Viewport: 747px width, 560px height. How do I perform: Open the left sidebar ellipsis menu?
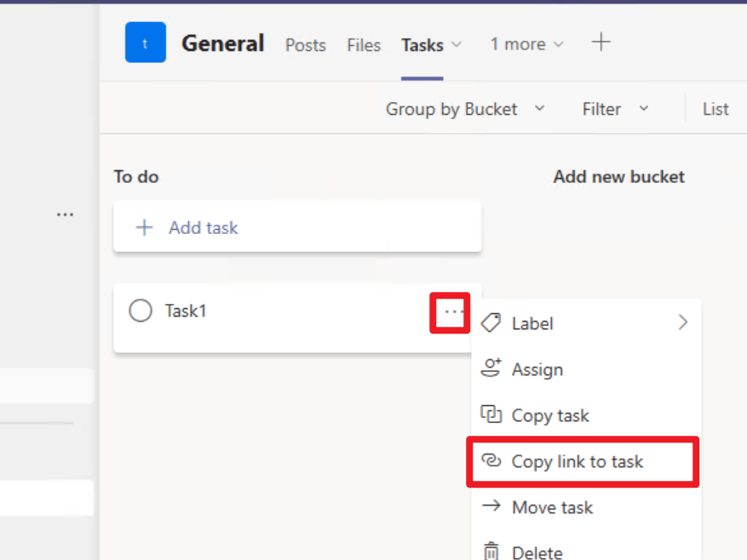(x=65, y=215)
